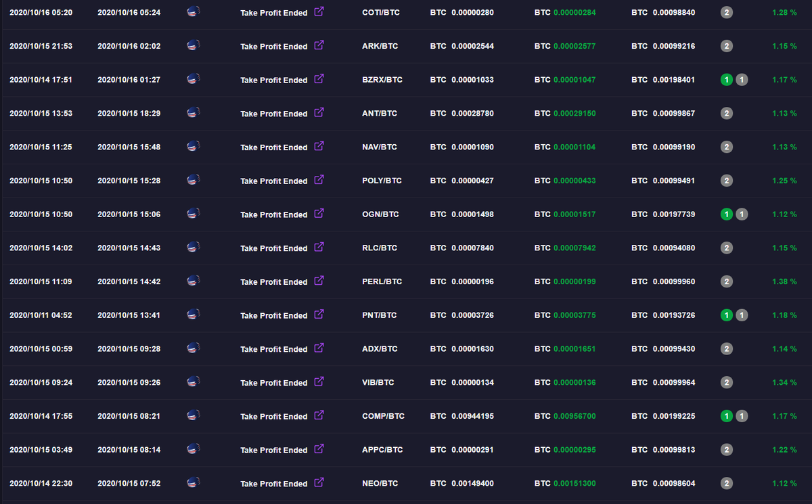Click the exchange logo in NEO/BTC row
Screen dimensions: 812x504
click(193, 482)
